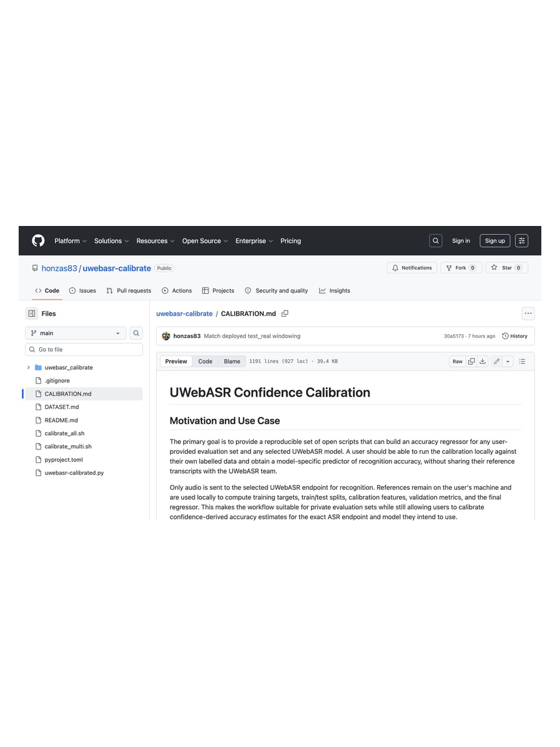Click the UWebASR Confidence Calibration heading
The image size is (560, 747).
pyautogui.click(x=270, y=392)
